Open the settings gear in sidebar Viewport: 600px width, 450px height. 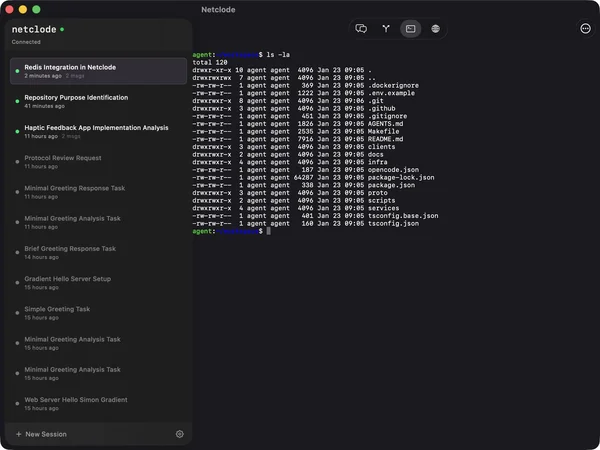tap(180, 434)
